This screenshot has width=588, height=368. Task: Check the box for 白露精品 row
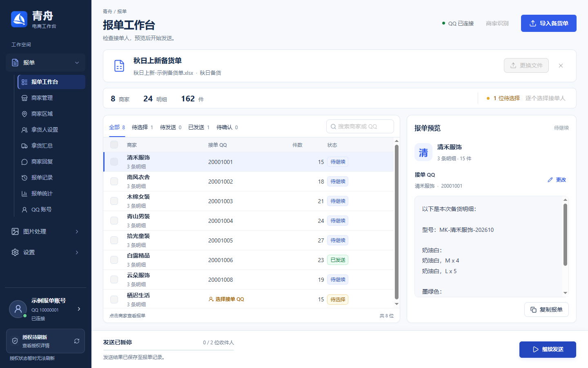coord(114,260)
